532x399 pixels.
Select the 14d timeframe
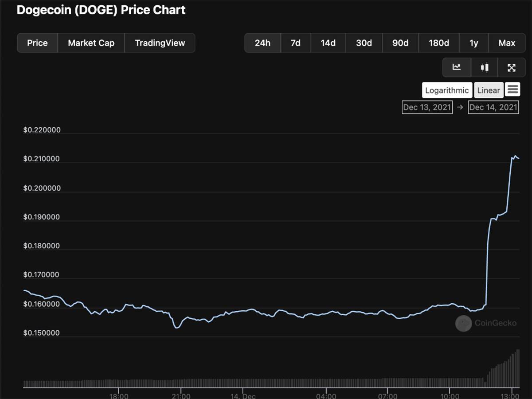point(328,43)
